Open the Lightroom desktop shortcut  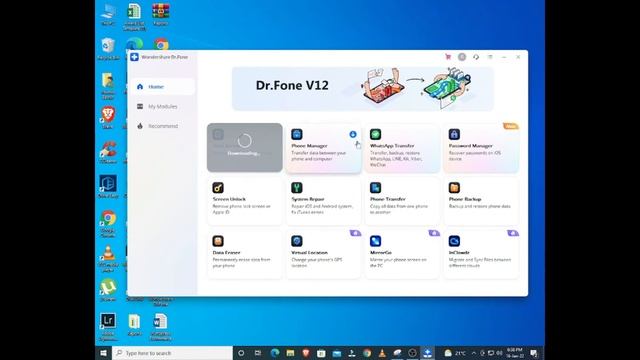tap(108, 327)
